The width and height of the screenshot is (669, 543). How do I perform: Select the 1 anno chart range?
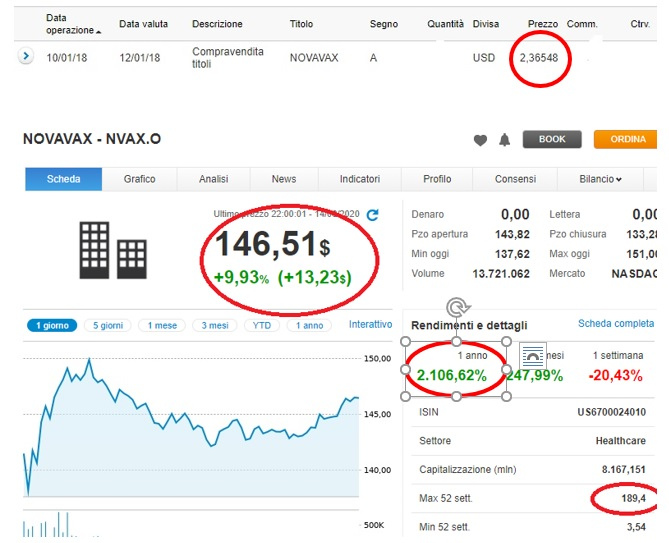pyautogui.click(x=309, y=325)
